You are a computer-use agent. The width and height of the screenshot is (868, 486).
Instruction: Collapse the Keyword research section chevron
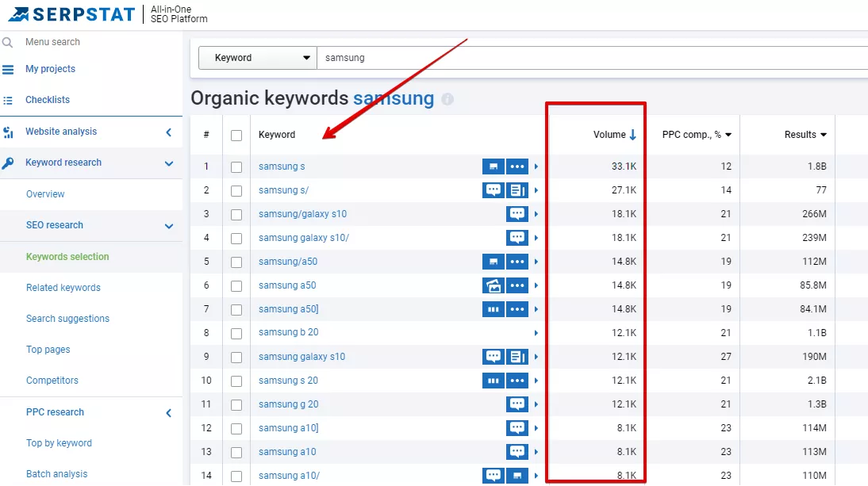tap(169, 163)
